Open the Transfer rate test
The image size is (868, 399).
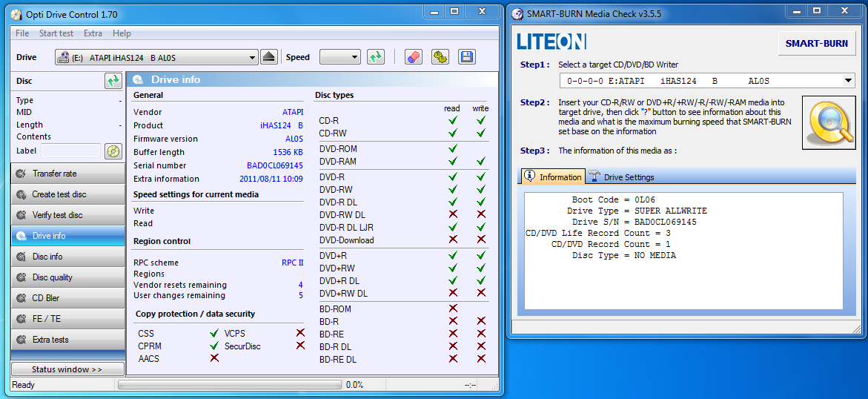(68, 174)
